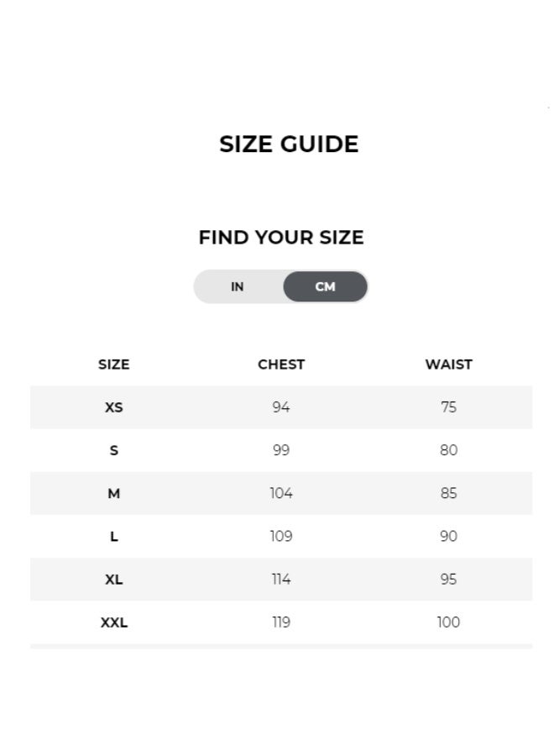554x756 pixels.
Task: Select the CM unit option
Action: [325, 286]
